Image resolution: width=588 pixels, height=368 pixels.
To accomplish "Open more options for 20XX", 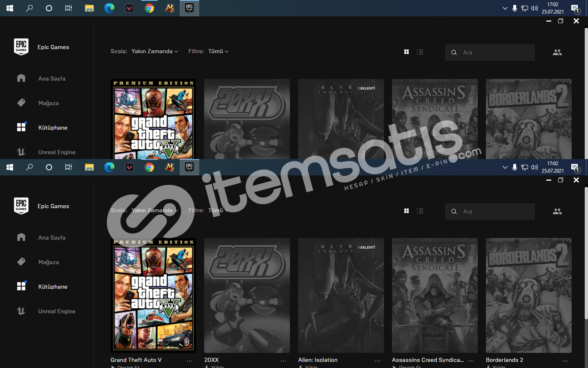I will (283, 361).
